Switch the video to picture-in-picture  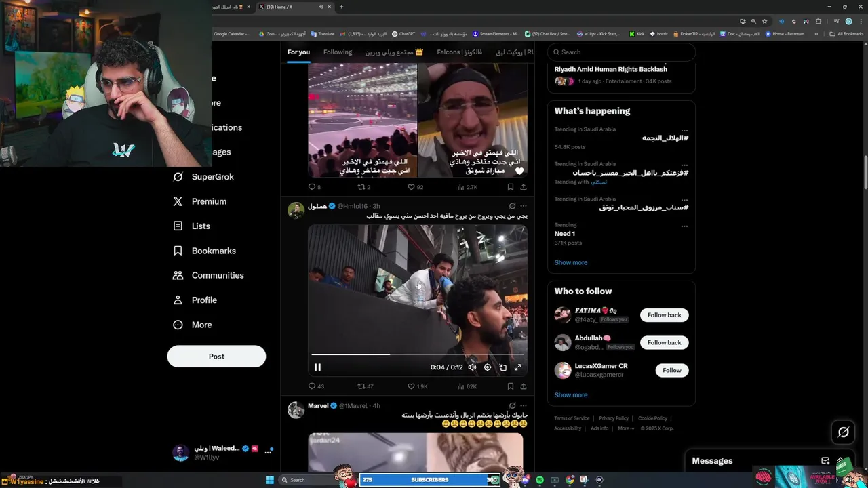[502, 367]
